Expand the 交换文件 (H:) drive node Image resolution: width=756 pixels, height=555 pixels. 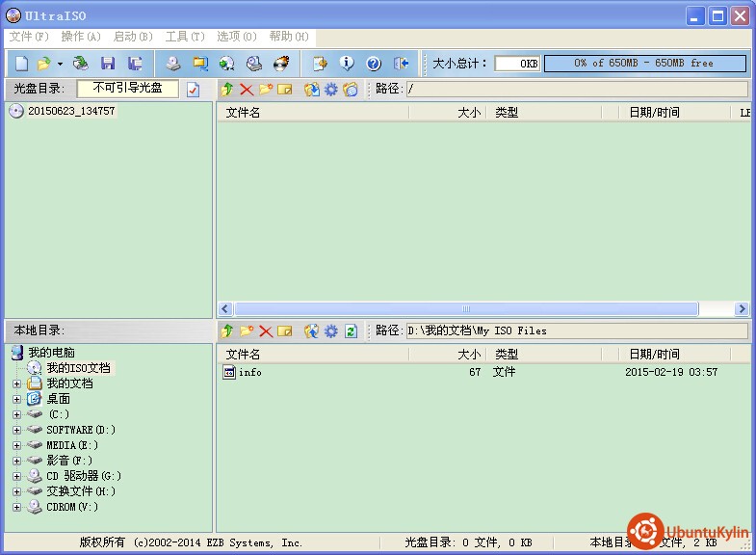[17, 491]
